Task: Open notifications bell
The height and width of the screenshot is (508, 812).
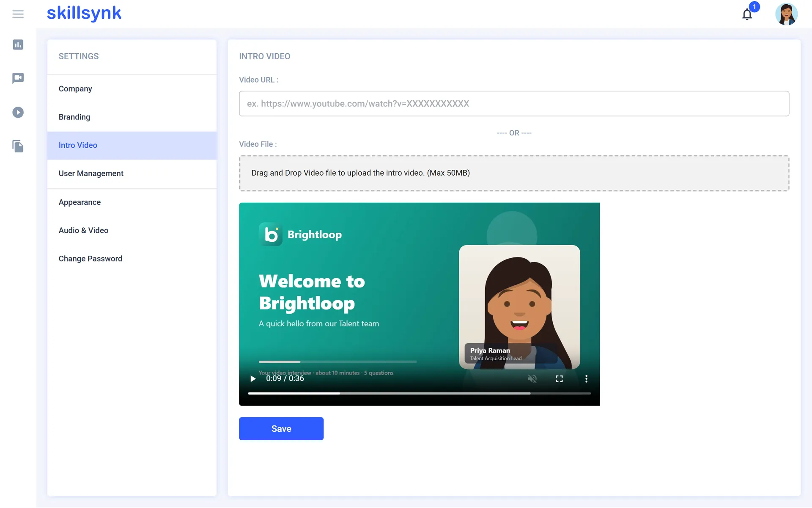Action: [747, 14]
